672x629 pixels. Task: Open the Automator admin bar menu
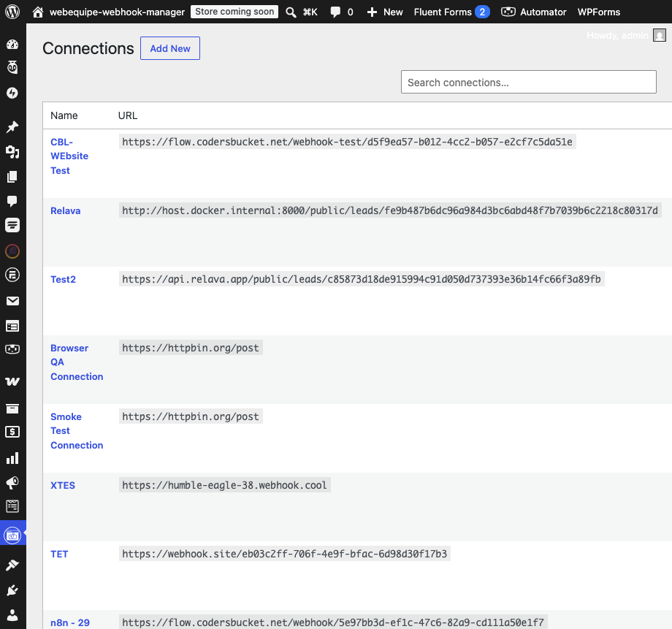(533, 12)
